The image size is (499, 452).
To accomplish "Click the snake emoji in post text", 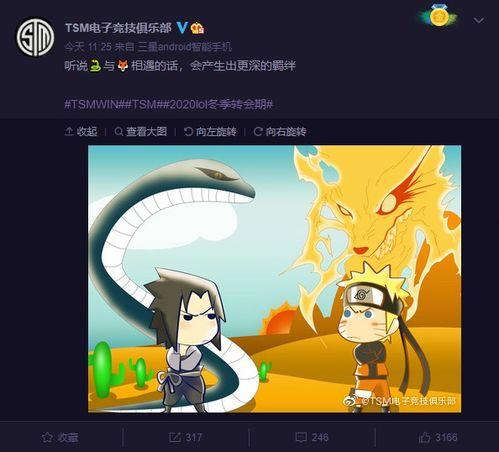I will pos(95,66).
